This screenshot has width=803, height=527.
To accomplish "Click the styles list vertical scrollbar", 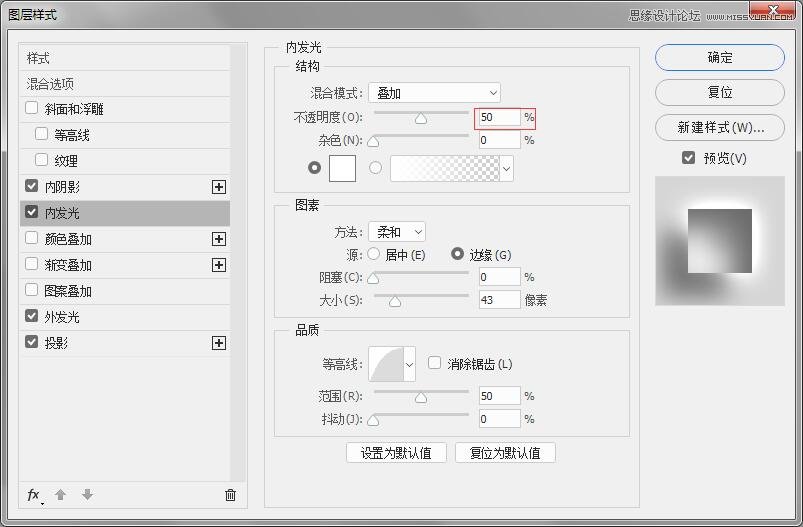I will [238, 262].
